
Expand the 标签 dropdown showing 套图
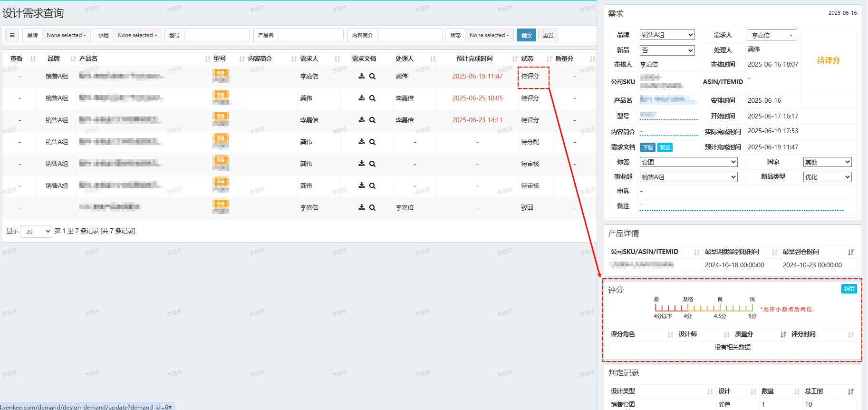click(x=688, y=162)
